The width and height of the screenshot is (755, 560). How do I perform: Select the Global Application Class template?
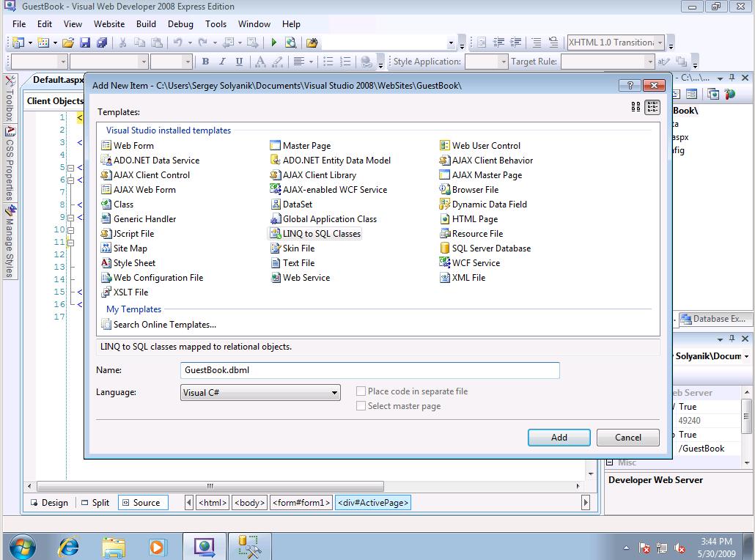[x=323, y=219]
